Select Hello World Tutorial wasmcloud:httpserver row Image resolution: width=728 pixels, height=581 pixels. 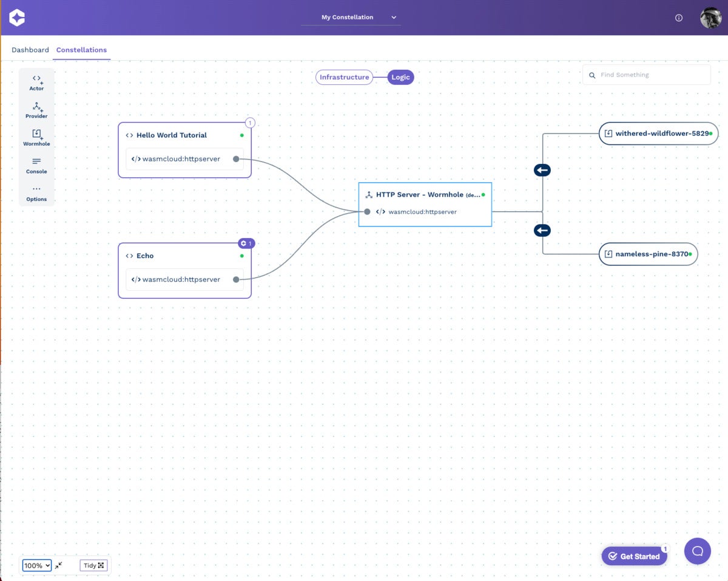[184, 159]
